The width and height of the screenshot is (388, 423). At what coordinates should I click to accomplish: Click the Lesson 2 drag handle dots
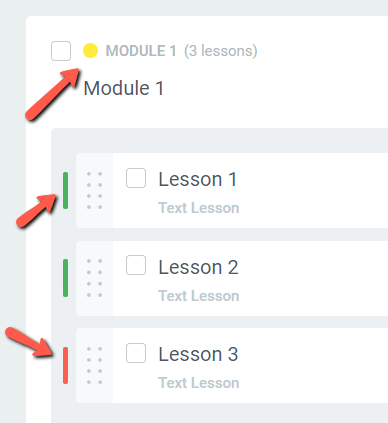pyautogui.click(x=94, y=278)
